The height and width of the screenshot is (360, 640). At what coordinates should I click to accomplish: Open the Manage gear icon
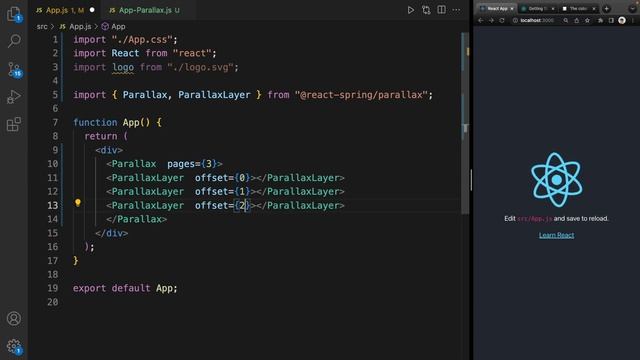click(14, 346)
